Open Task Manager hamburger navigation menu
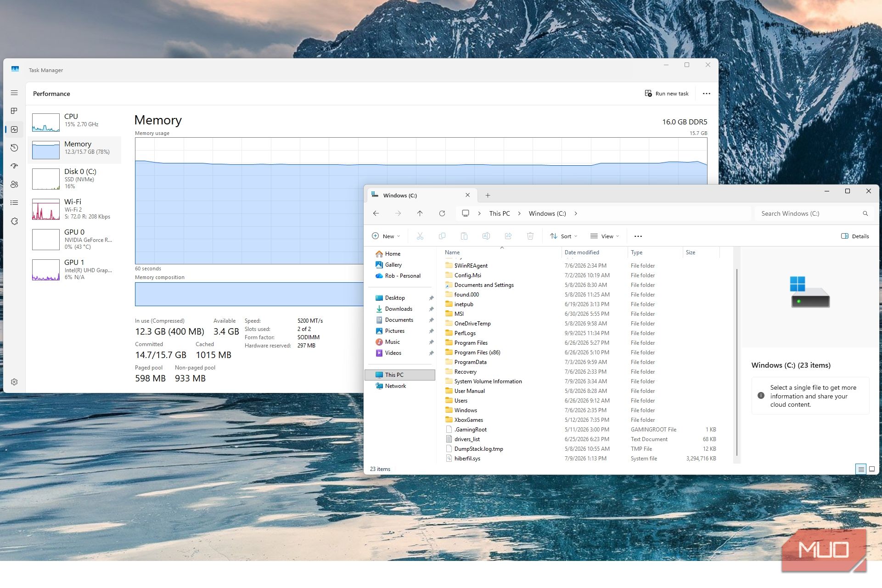Image resolution: width=882 pixels, height=588 pixels. coord(14,93)
